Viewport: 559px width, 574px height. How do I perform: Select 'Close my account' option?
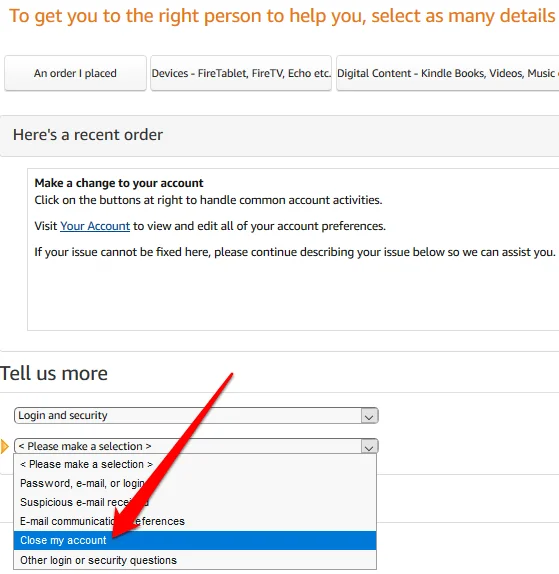click(195, 540)
